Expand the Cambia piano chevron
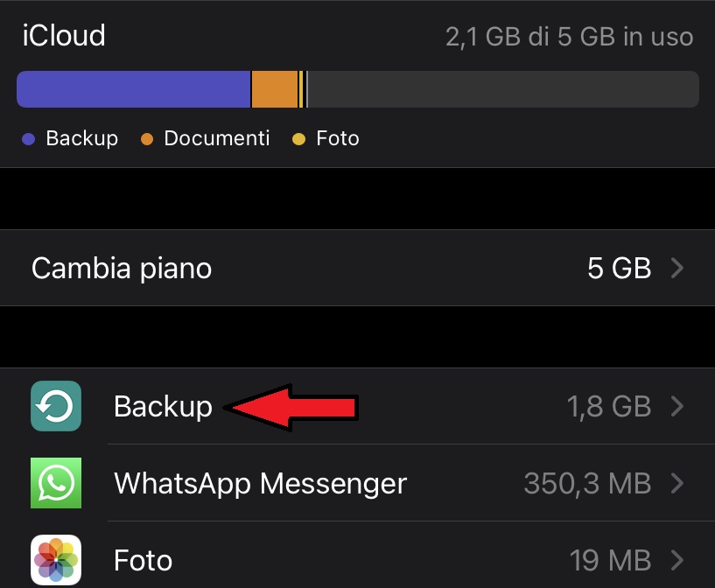 pyautogui.click(x=677, y=268)
